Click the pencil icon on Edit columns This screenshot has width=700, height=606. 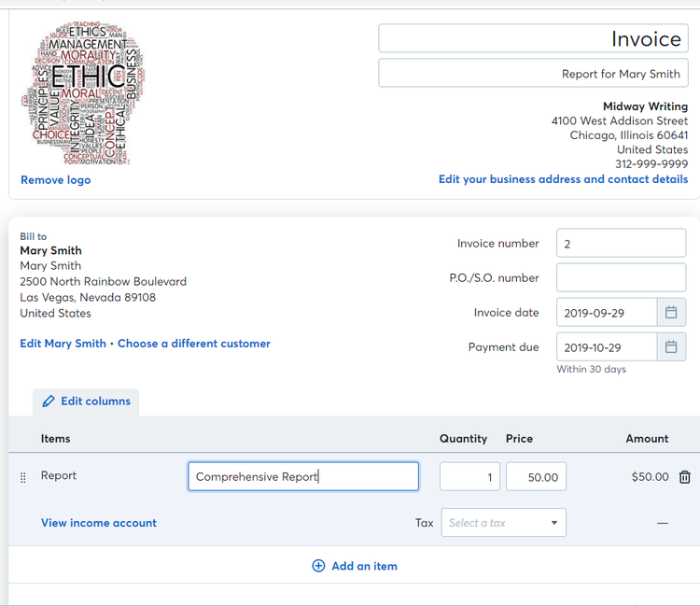[49, 401]
